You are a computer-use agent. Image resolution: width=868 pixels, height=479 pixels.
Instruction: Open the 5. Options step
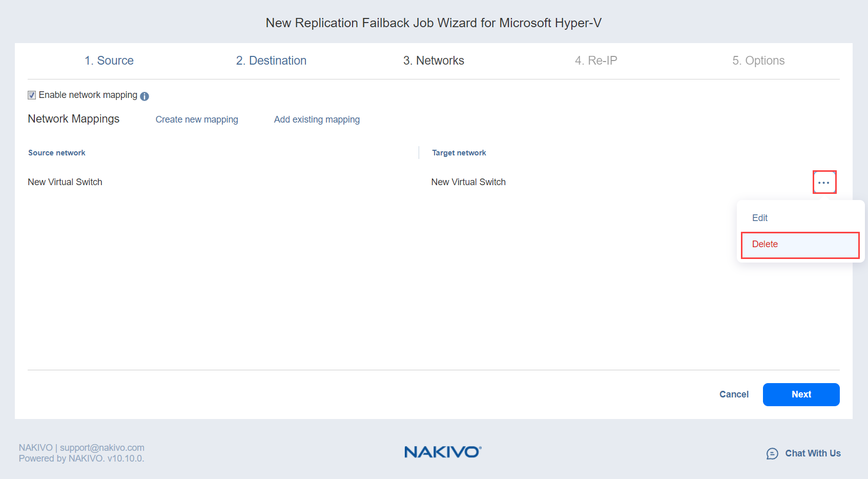pyautogui.click(x=758, y=61)
